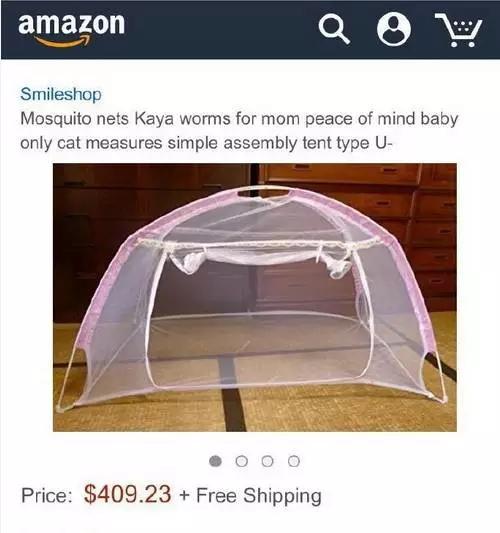Jump to the fourth image dot
The width and height of the screenshot is (500, 533).
(x=294, y=461)
